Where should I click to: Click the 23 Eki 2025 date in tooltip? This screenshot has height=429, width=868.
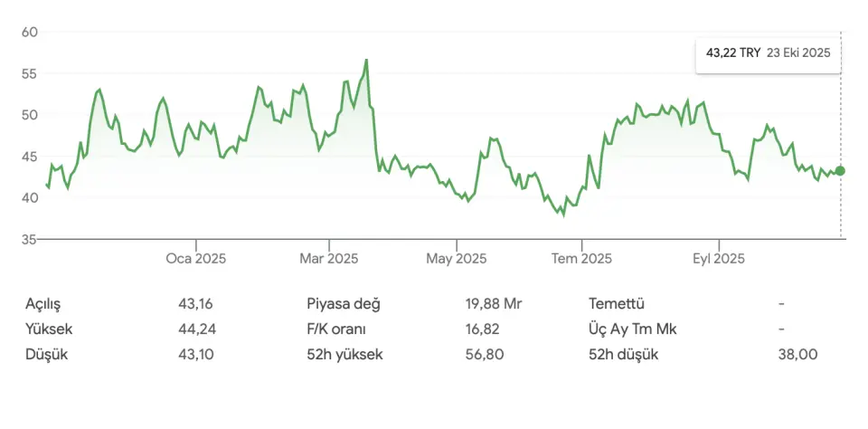click(797, 52)
